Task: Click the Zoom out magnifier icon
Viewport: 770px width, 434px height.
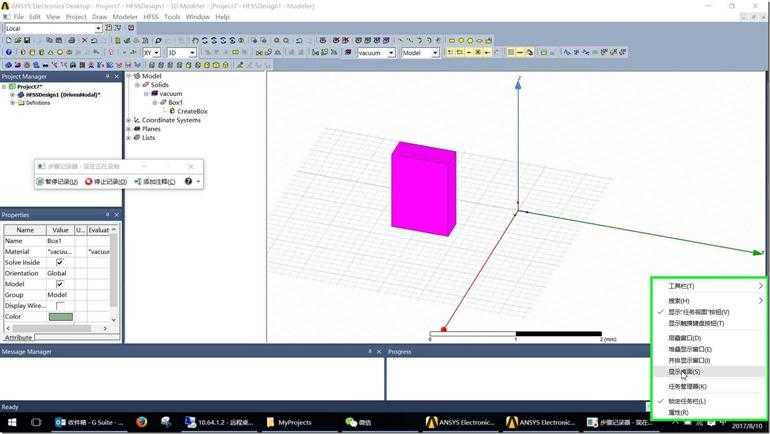Action: tap(286, 40)
